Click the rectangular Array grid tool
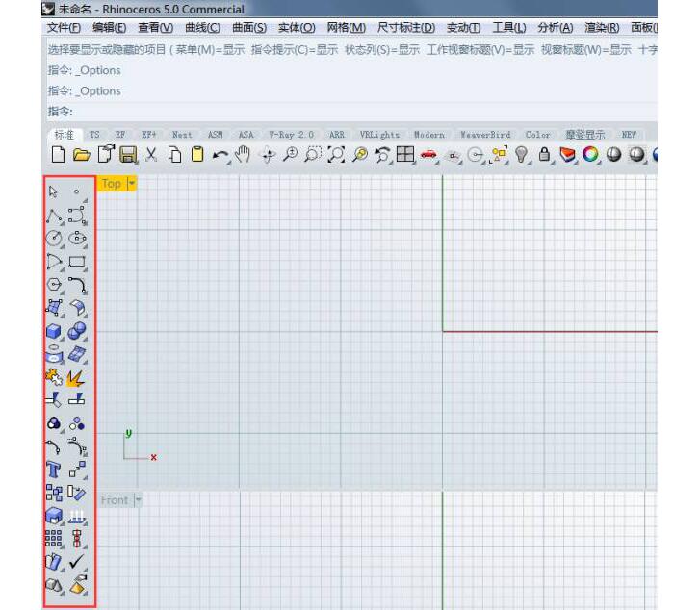The image size is (700, 610). click(54, 539)
